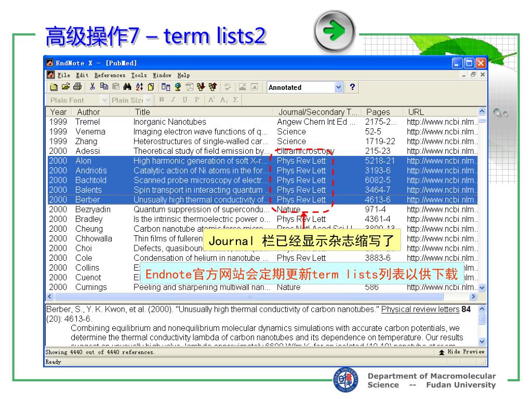The height and width of the screenshot is (399, 532).
Task: Select the Alon High harmonic generation row
Action: tap(262, 161)
